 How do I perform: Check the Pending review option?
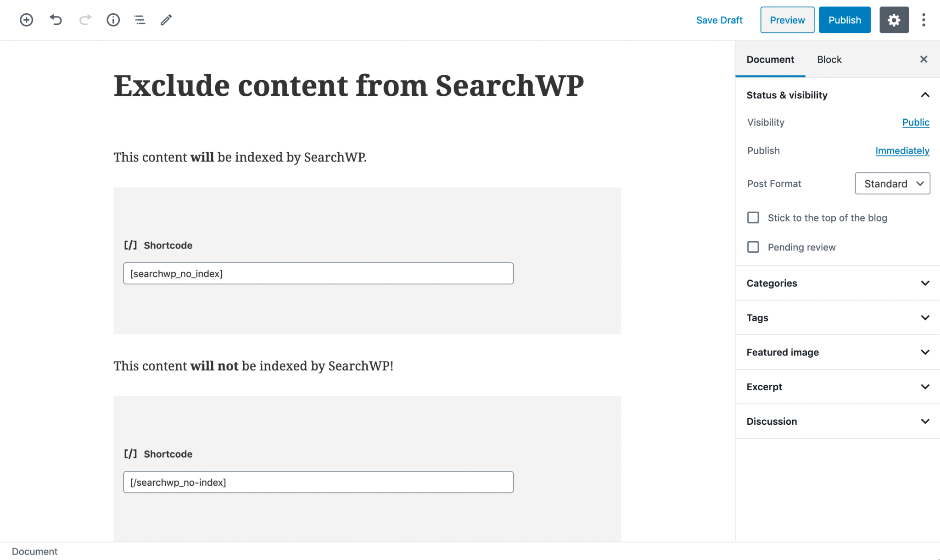coord(753,247)
